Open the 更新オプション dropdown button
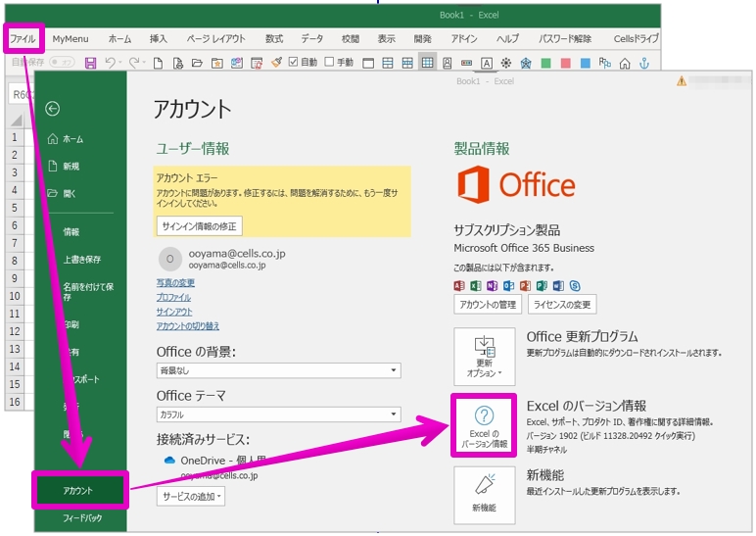This screenshot has width=756, height=536. click(485, 357)
